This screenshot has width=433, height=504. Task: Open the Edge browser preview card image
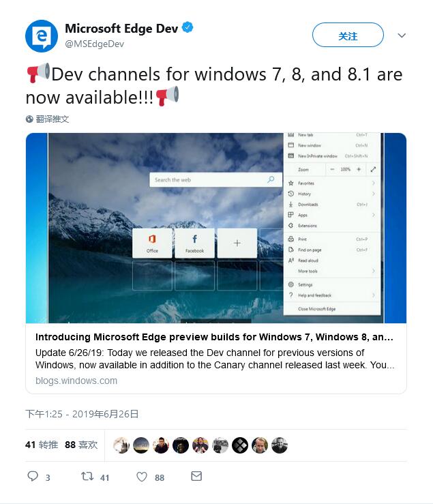pos(216,228)
